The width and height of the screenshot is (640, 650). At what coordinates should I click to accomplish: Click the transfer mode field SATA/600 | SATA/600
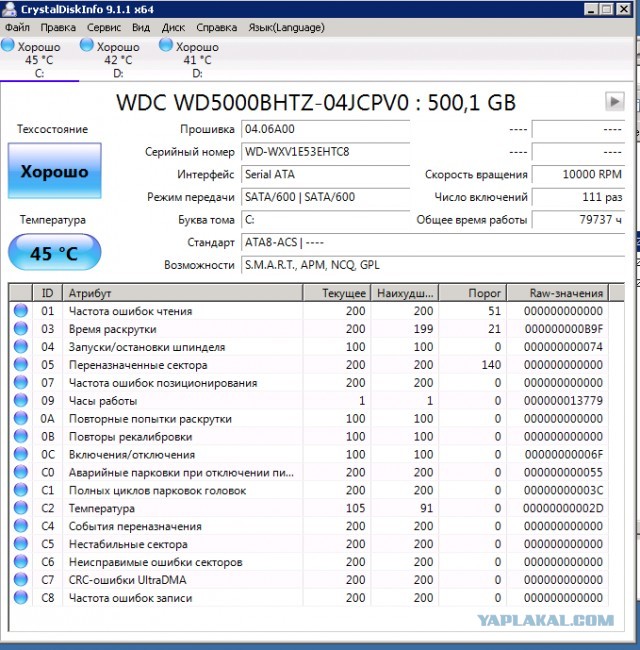(325, 197)
